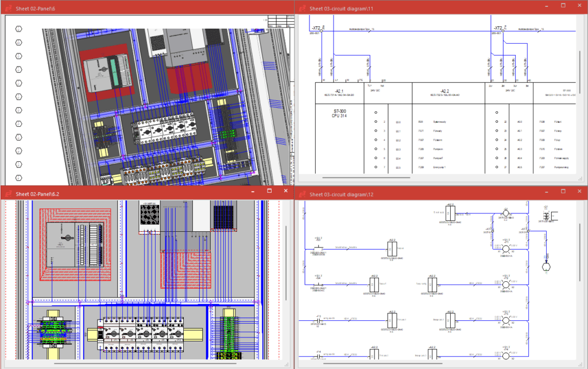588x369 pixels.
Task: Click the app icon of Sheet 02-Panel\6 window
Action: pos(8,8)
